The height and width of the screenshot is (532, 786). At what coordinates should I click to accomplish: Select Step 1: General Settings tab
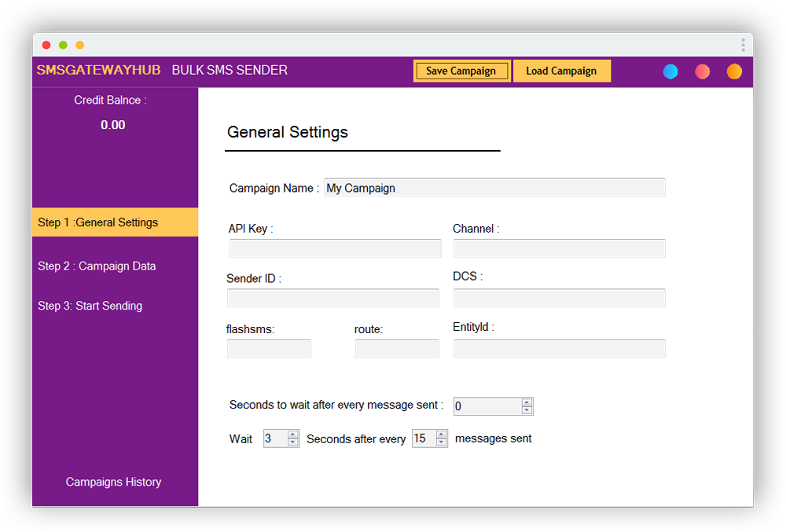(115, 222)
